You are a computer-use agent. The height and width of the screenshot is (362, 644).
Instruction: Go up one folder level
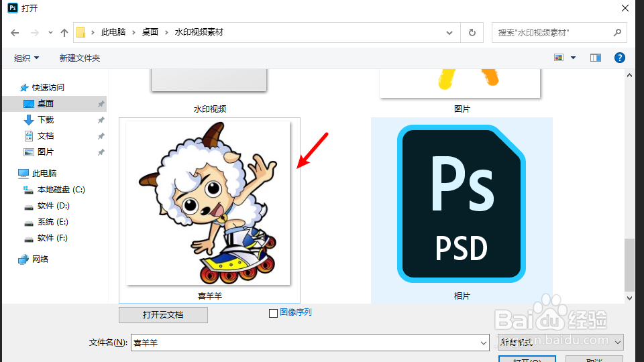(x=64, y=32)
